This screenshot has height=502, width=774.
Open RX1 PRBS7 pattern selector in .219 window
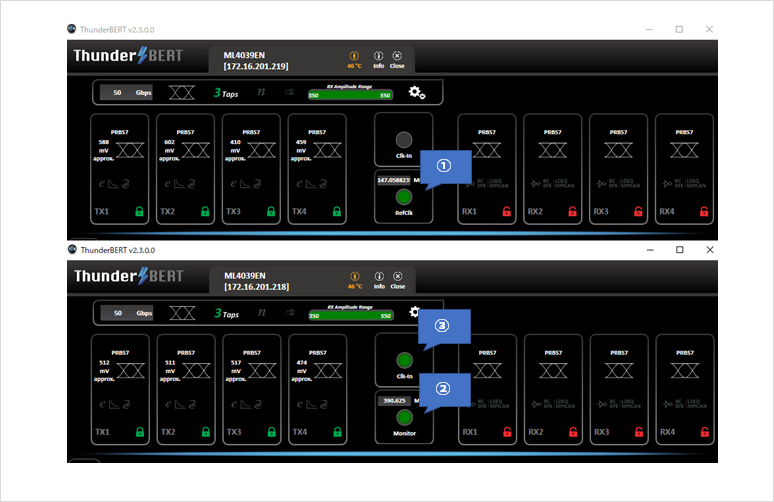coord(487,132)
